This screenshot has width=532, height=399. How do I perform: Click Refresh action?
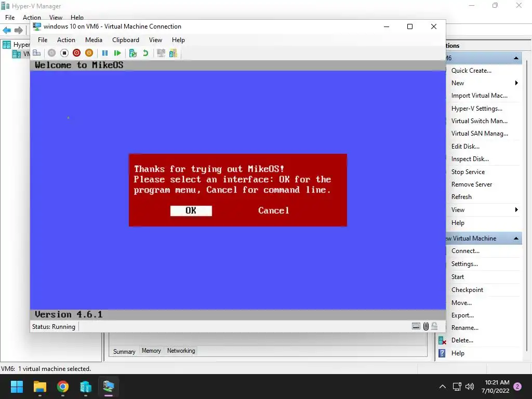461,197
